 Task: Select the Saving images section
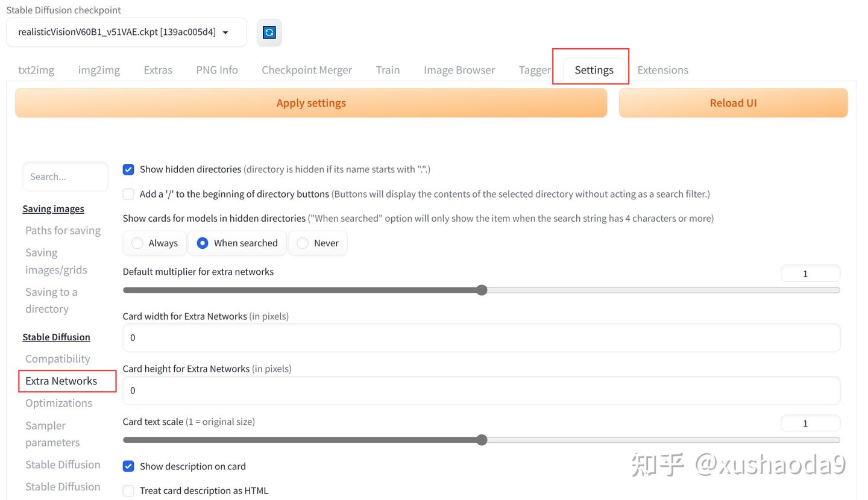[x=53, y=208]
